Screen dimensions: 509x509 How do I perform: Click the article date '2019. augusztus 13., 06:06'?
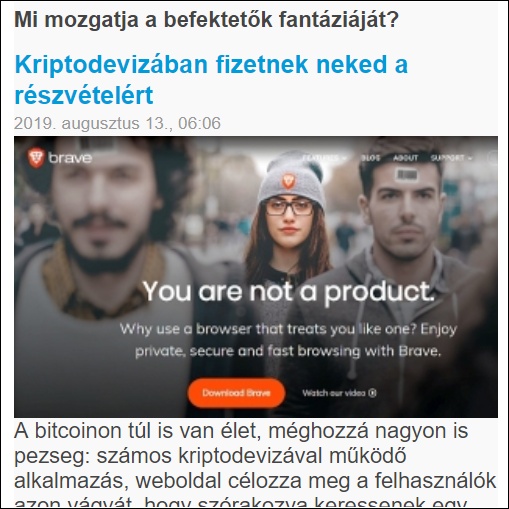tap(117, 123)
